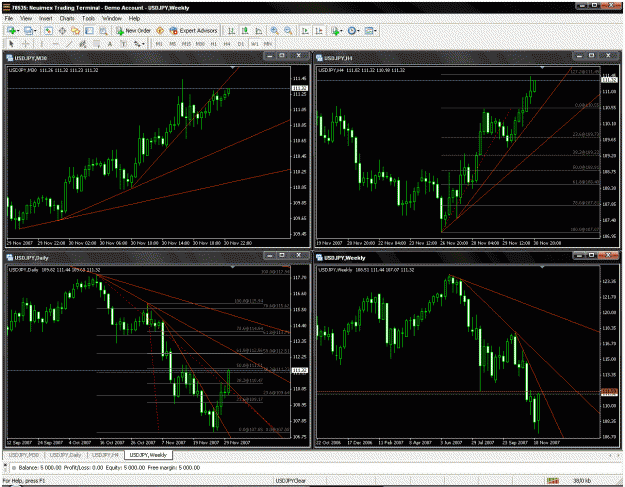Click the 111.32 price label in M30 chart

point(299,88)
